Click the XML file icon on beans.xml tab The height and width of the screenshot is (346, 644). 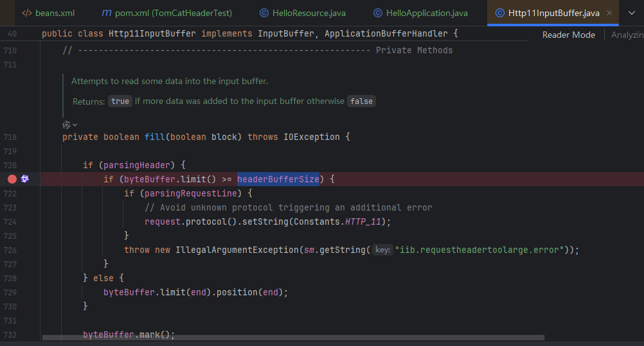(27, 13)
